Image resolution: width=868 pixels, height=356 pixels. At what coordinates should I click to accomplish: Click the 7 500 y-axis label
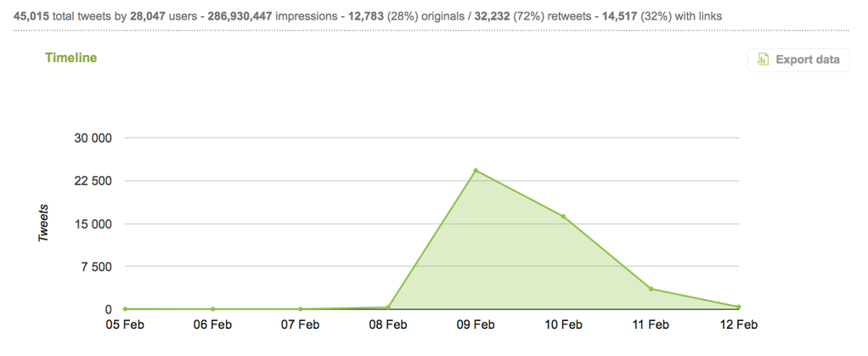[x=98, y=266]
